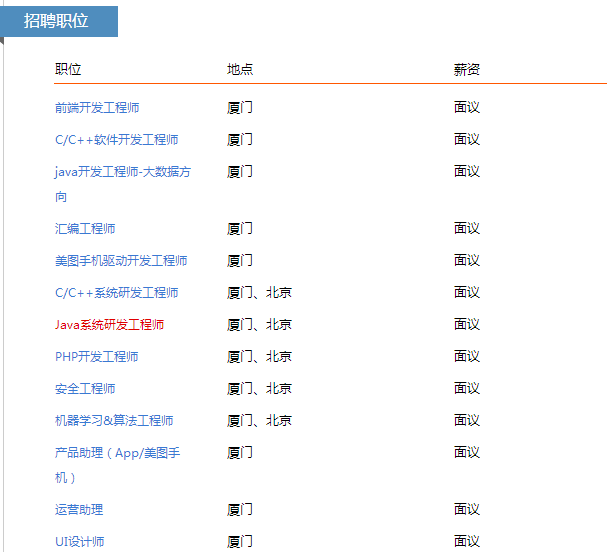
Task: Click 厦门 location in 运营助理 row
Action: (240, 509)
